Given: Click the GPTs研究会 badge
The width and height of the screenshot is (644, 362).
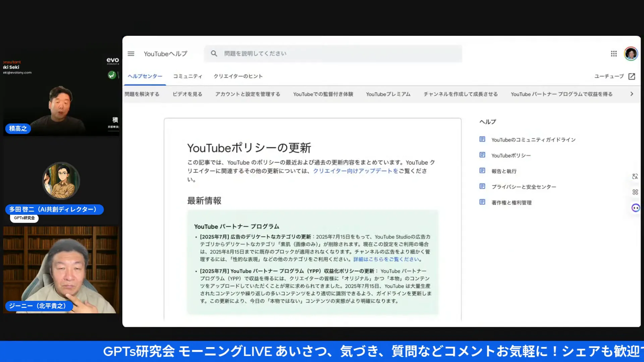Looking at the screenshot, I should pos(24,218).
